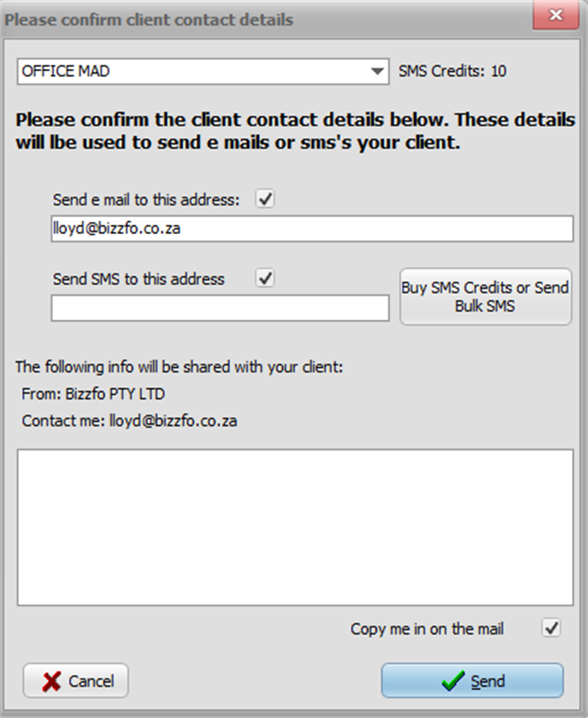Viewport: 588px width, 718px height.
Task: Disable Copy me in on the mail
Action: click(551, 628)
